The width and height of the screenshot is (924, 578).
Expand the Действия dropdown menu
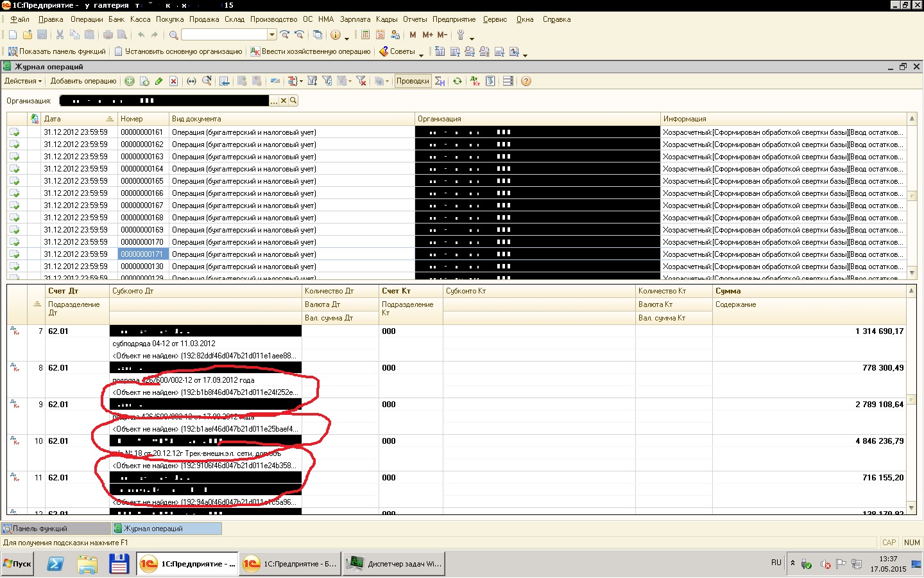[23, 81]
